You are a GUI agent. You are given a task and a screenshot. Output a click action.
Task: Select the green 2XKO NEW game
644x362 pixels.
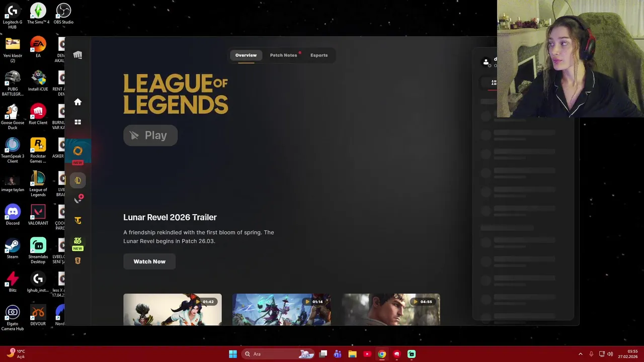pos(77,243)
